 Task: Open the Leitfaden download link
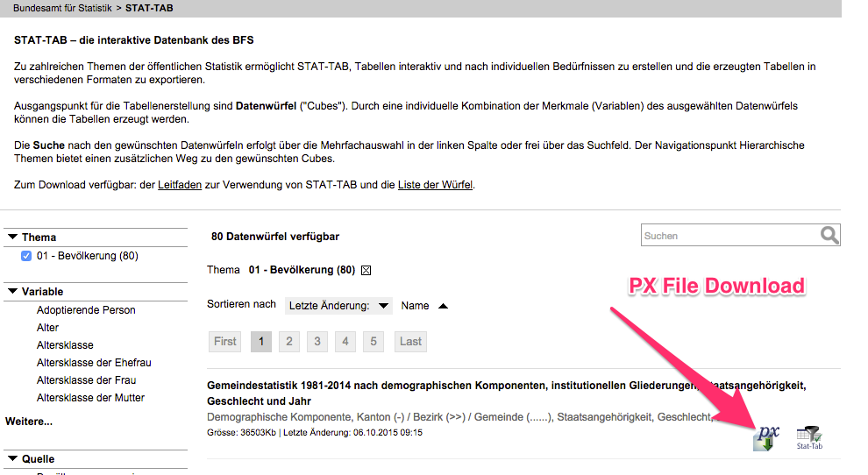[x=180, y=185]
